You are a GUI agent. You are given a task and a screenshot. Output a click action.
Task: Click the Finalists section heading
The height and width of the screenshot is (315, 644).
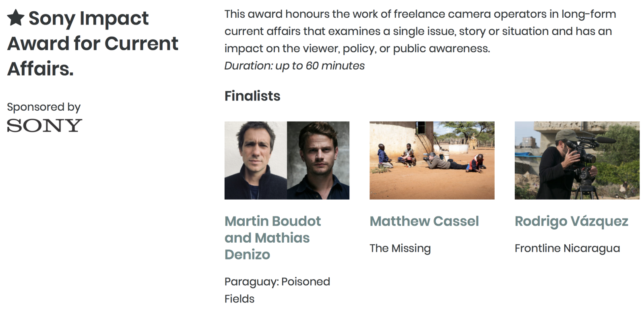[252, 96]
